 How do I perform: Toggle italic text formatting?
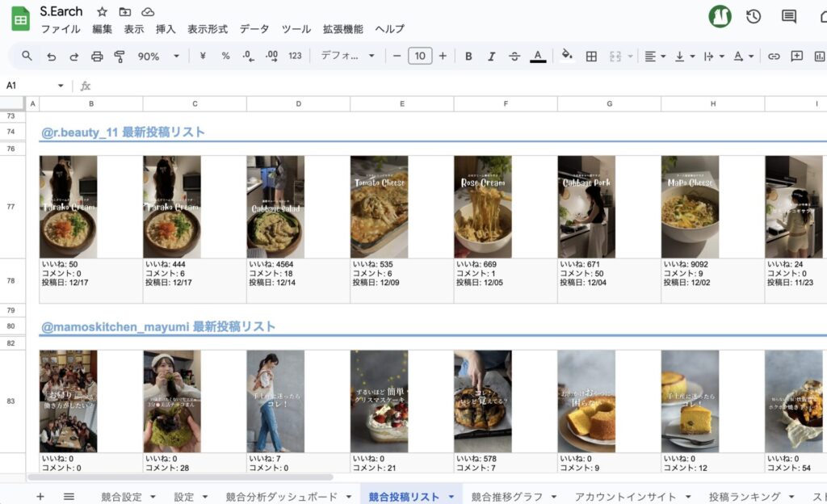point(491,57)
